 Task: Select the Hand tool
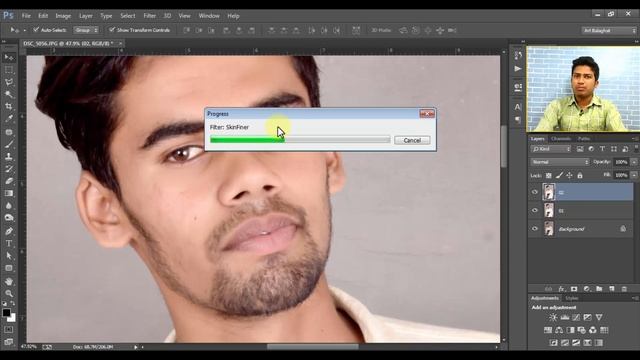[9, 282]
